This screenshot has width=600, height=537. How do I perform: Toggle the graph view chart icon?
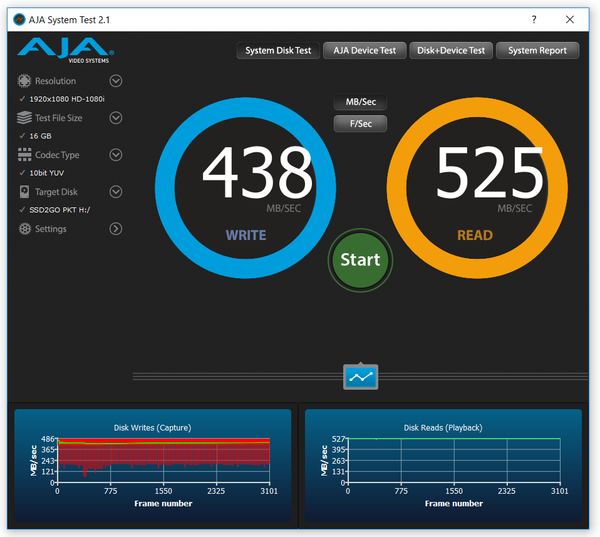tap(360, 377)
